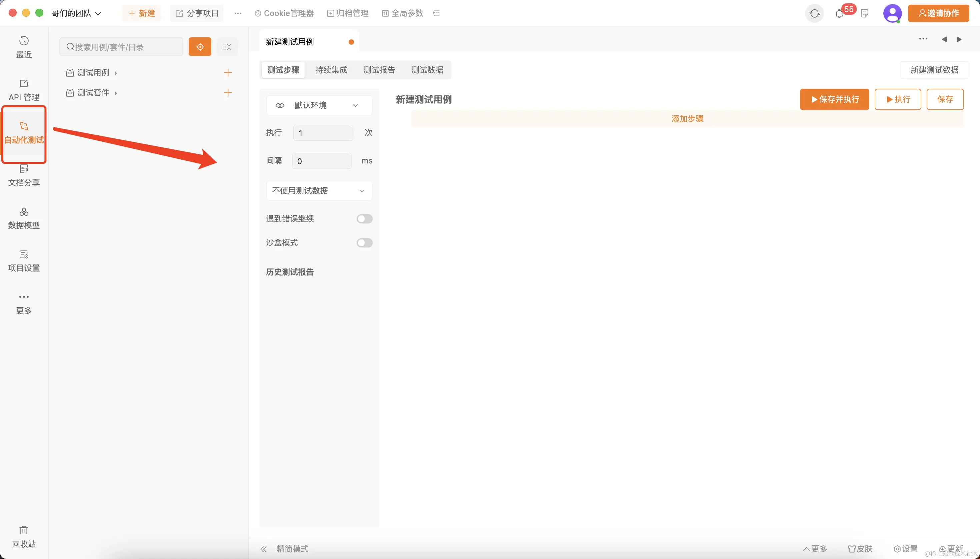Click the 执行 count input field

coord(323,133)
